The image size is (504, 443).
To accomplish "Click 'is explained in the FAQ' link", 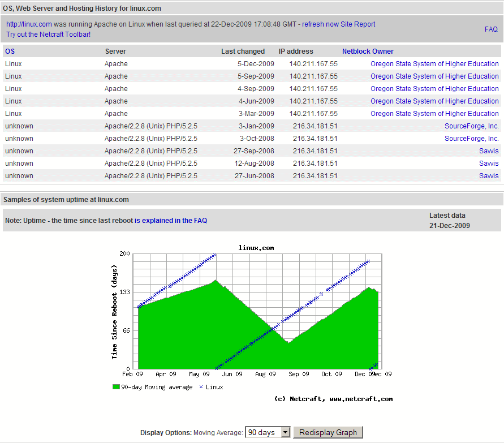I will click(x=171, y=221).
